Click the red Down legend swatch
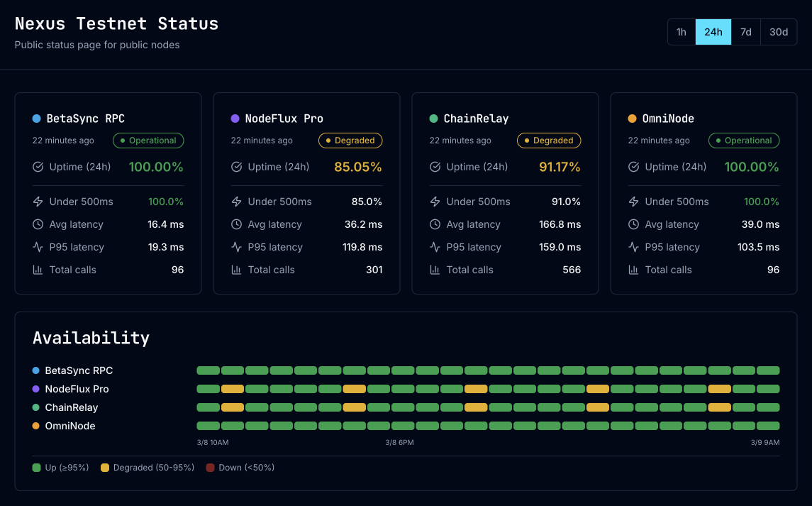The height and width of the screenshot is (506, 812). (x=210, y=468)
